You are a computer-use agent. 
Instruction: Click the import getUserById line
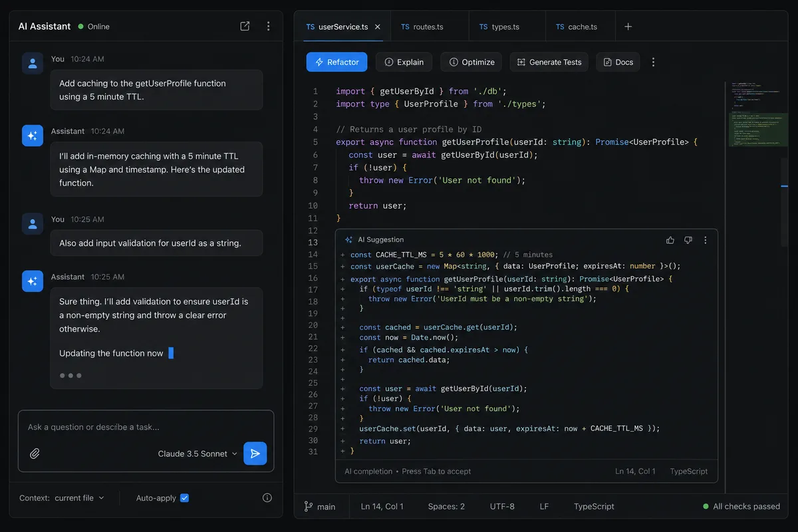click(422, 91)
